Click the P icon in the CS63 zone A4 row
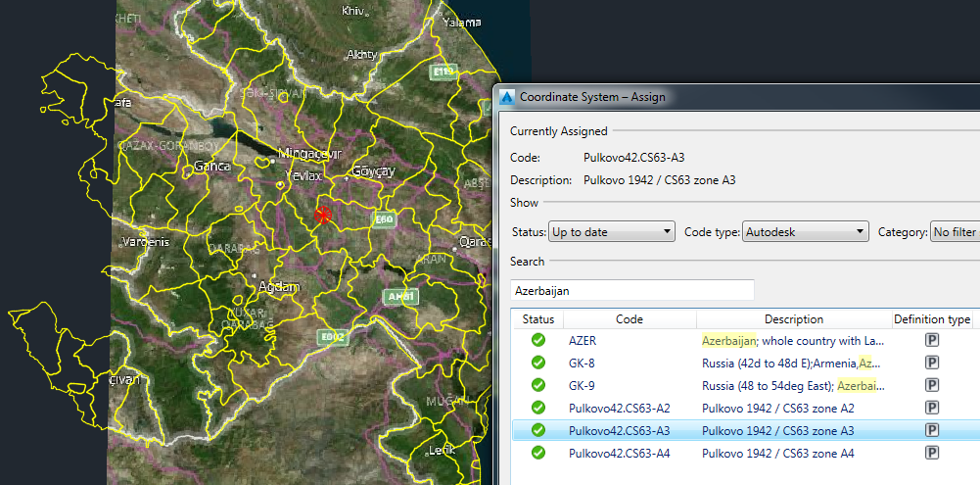This screenshot has height=485, width=980. pyautogui.click(x=932, y=453)
